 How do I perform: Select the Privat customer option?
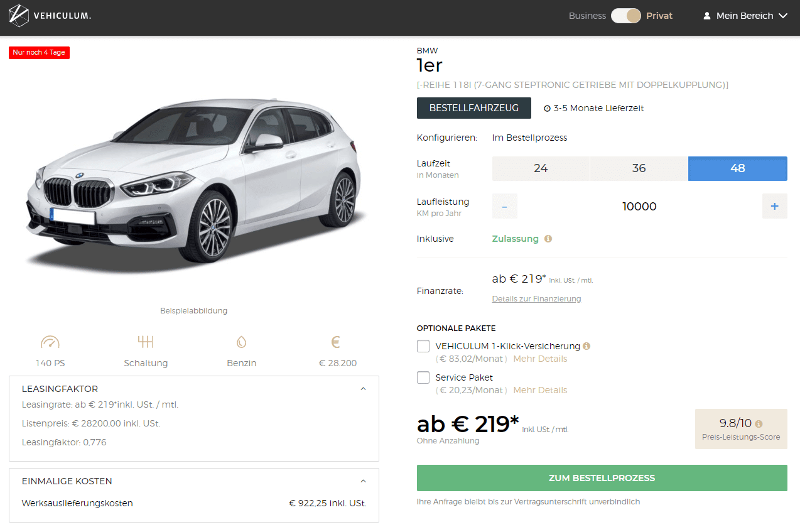pyautogui.click(x=659, y=16)
